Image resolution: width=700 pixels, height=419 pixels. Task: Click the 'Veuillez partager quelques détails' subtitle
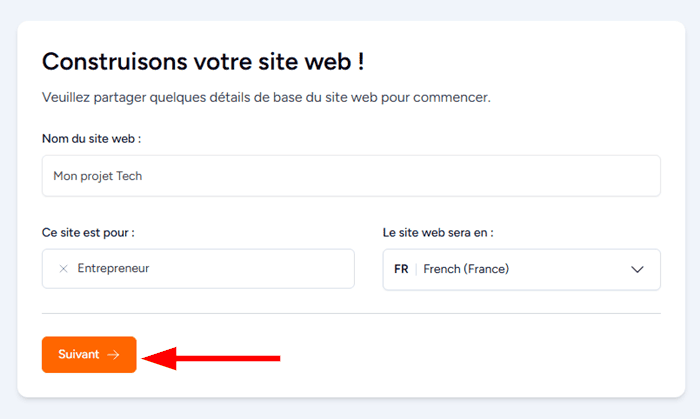[266, 98]
